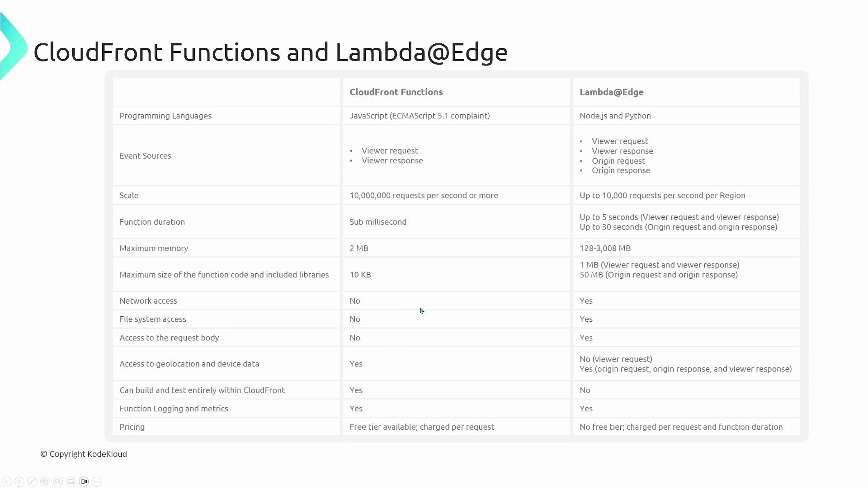Open the pen and laser pointer tools
This screenshot has width=868, height=488.
tap(32, 482)
